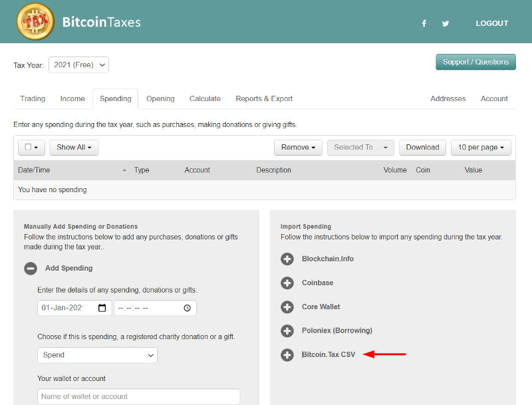Click the Add Spending heading
532x405 pixels.
click(69, 268)
